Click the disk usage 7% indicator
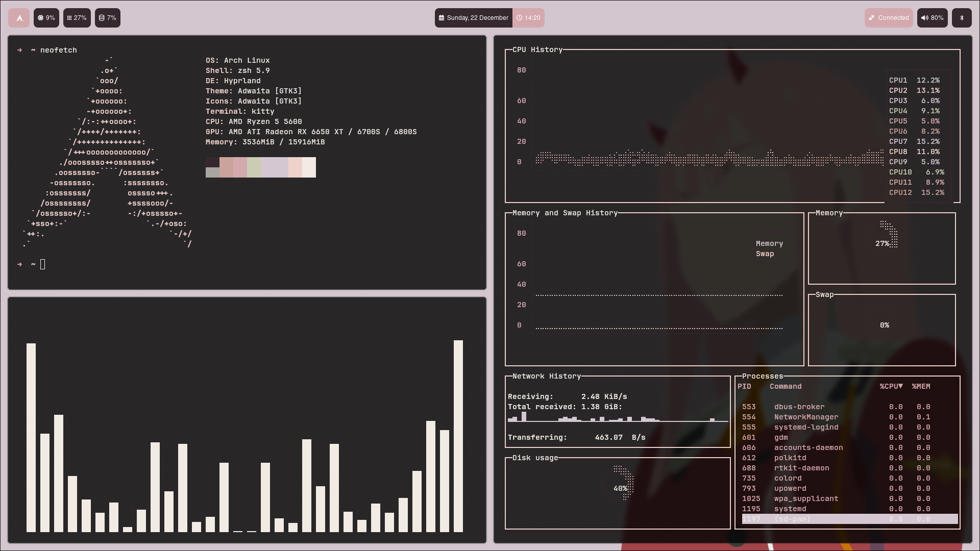This screenshot has height=551, width=980. (108, 18)
